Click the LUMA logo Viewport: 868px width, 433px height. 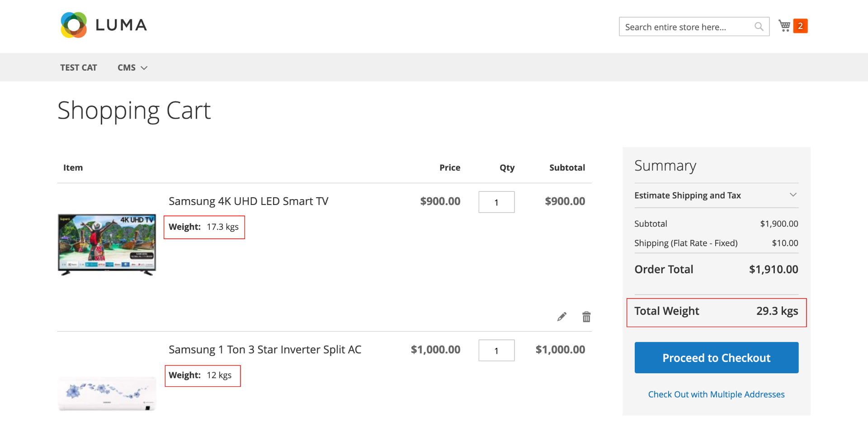point(104,25)
